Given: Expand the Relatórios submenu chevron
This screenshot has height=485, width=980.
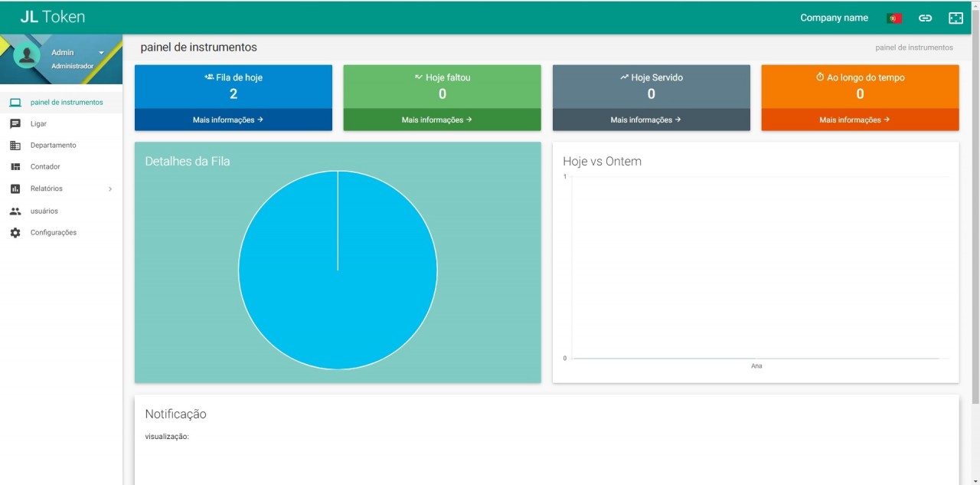Looking at the screenshot, I should 109,188.
